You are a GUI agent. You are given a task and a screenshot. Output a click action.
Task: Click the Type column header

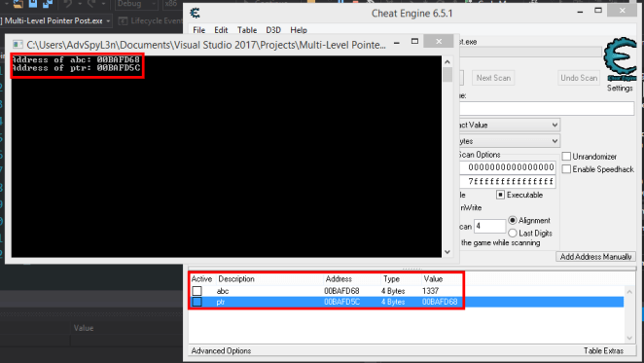tap(391, 278)
